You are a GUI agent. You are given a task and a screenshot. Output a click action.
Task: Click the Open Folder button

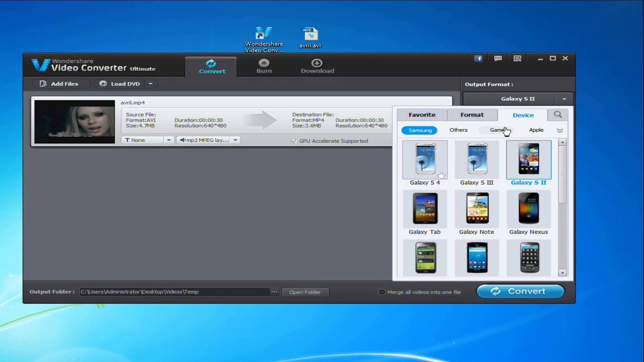coord(305,292)
